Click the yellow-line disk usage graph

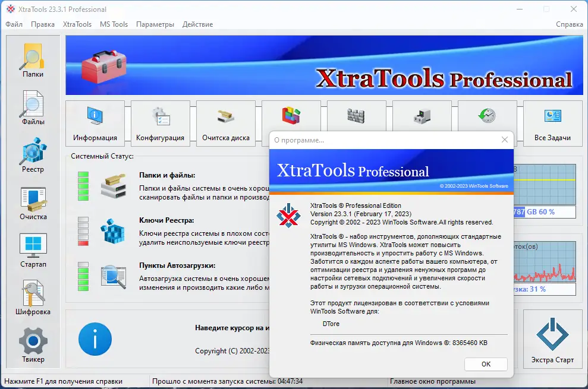tap(545, 184)
